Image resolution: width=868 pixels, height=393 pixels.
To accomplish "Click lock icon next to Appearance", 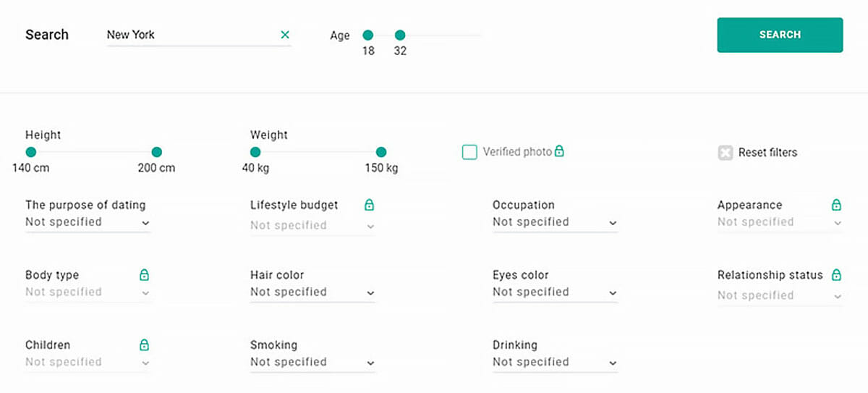I will point(837,205).
